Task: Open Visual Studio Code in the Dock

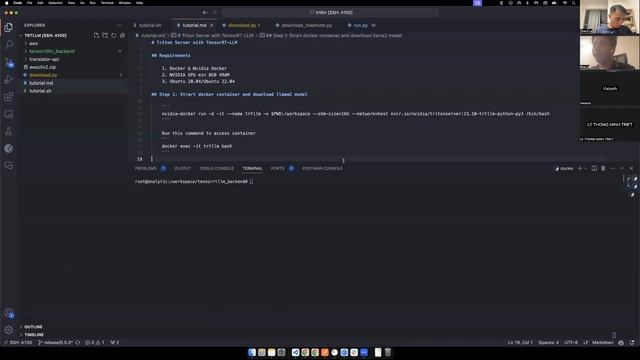Action: point(295,352)
